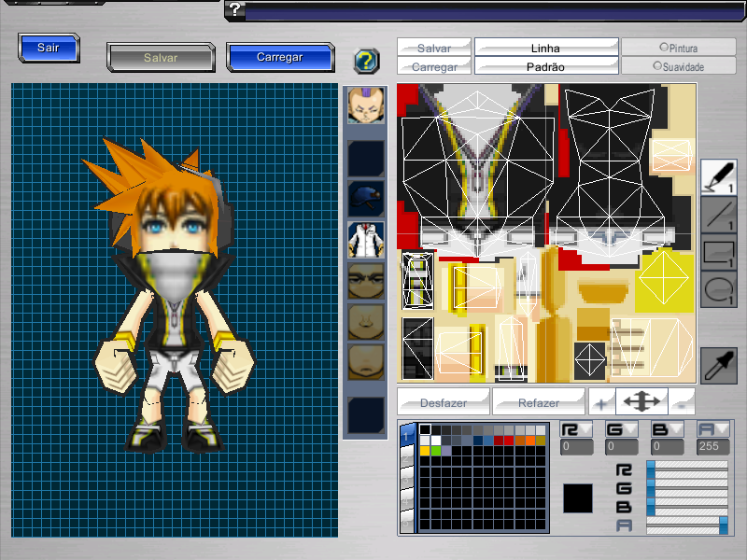
Task: Click the texture map editing canvas
Action: click(546, 233)
